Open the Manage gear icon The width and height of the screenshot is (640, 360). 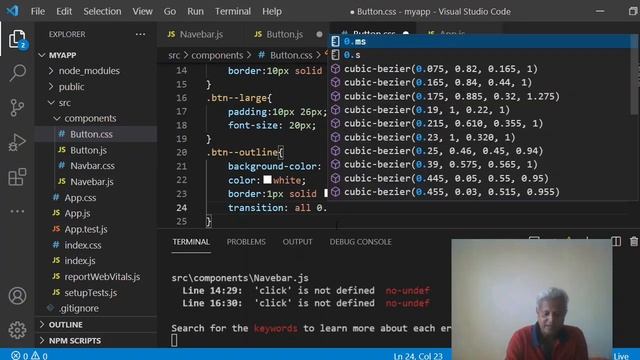tap(17, 330)
